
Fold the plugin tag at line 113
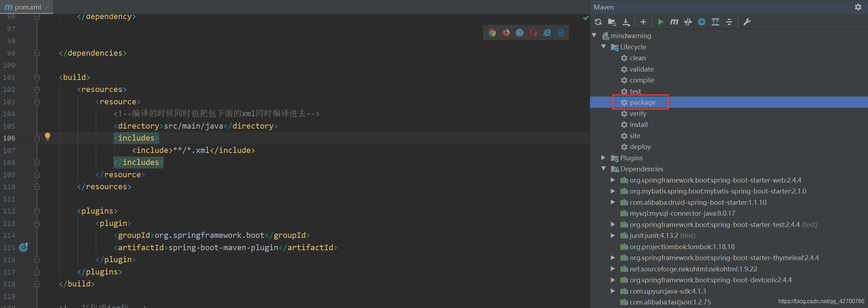(x=37, y=223)
